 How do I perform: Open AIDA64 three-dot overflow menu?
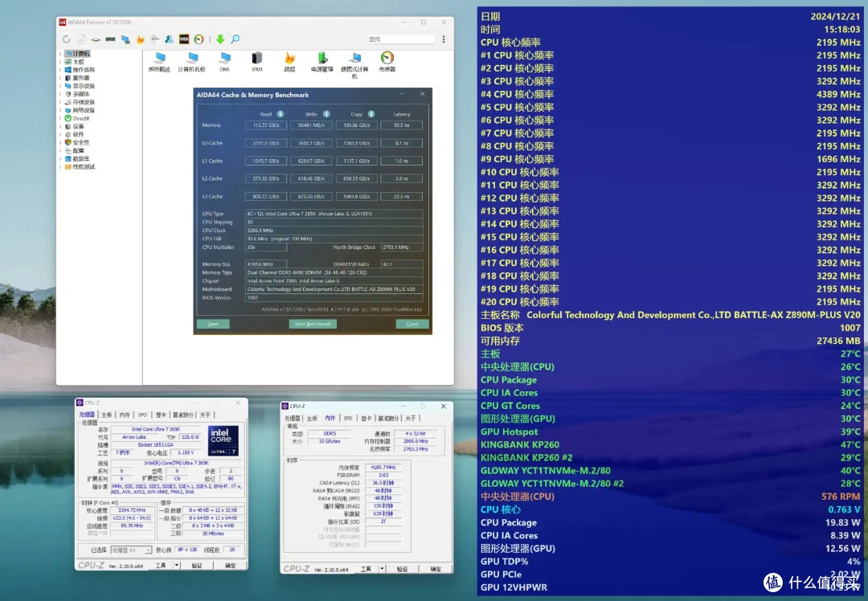[x=444, y=39]
